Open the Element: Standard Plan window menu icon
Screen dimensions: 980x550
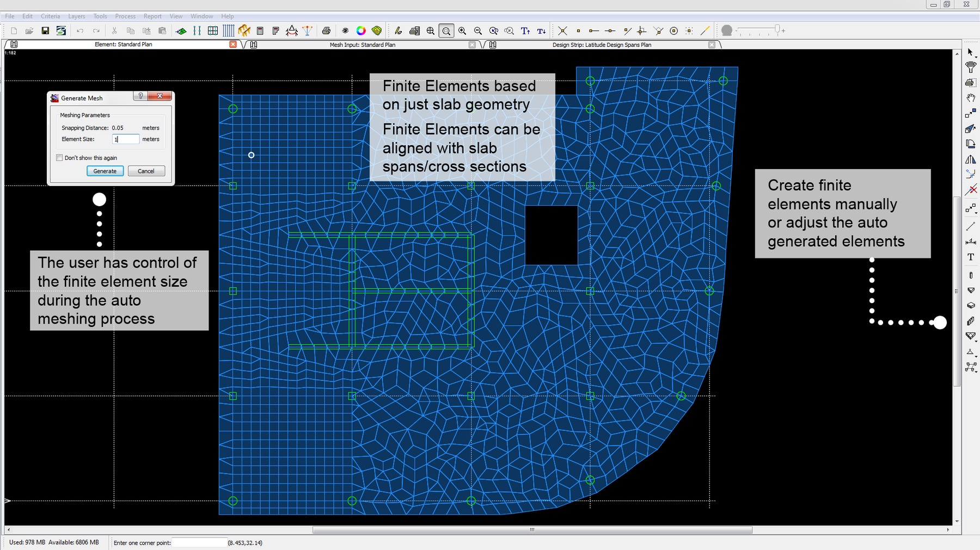[x=14, y=45]
